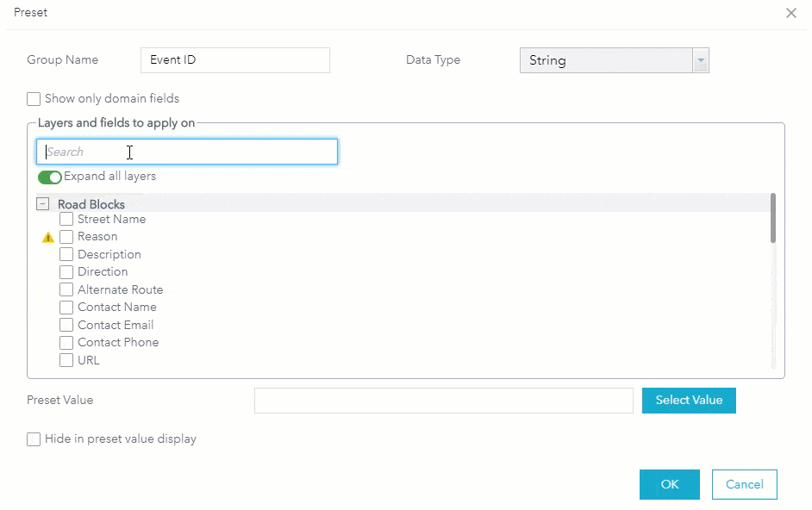Click the Group Name text field
Image resolution: width=812 pixels, height=510 pixels.
(x=234, y=60)
